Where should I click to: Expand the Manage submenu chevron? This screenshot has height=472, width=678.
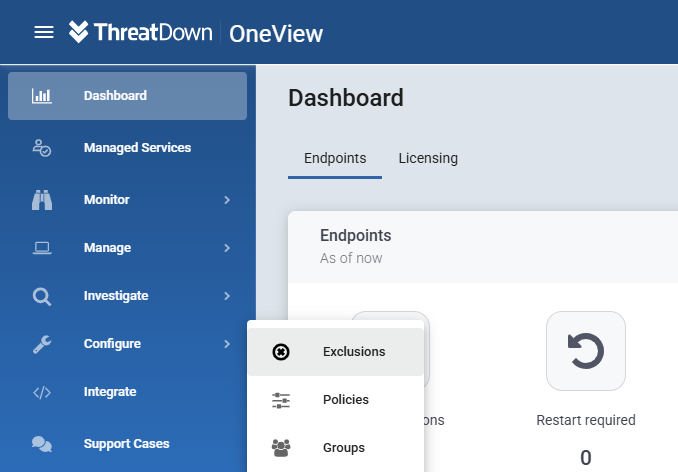click(x=227, y=248)
